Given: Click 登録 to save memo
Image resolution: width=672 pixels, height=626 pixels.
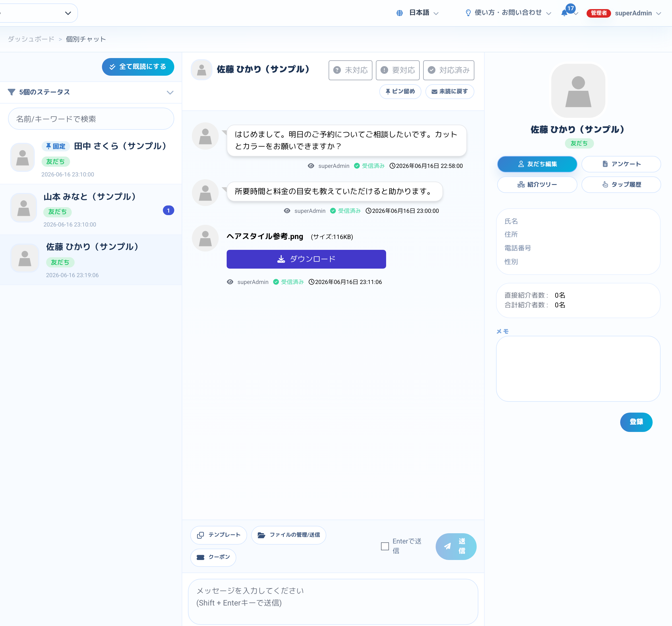Looking at the screenshot, I should [636, 422].
